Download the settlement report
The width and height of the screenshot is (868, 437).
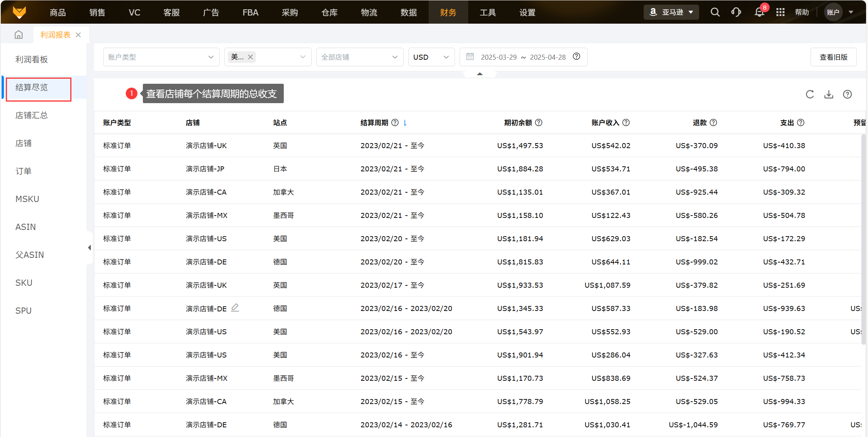click(828, 94)
